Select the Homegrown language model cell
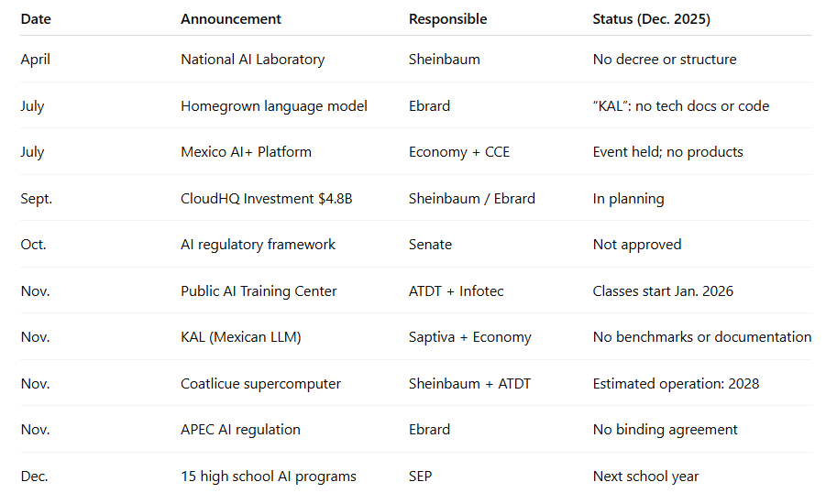The width and height of the screenshot is (826, 504). click(273, 106)
